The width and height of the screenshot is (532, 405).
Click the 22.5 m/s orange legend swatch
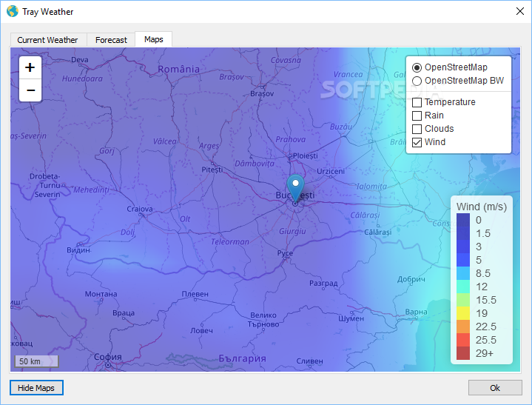click(463, 327)
